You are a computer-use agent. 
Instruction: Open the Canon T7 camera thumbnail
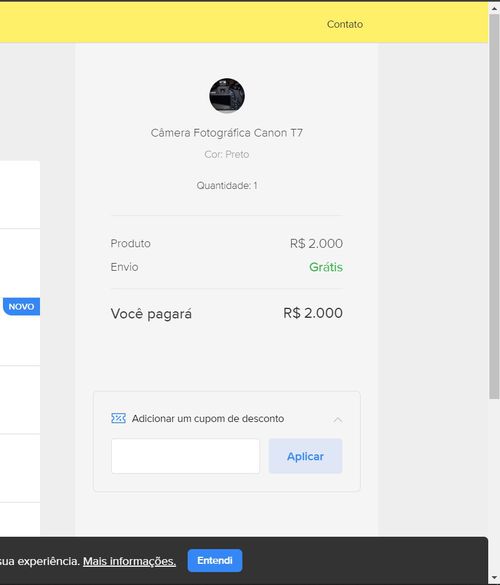(x=227, y=96)
